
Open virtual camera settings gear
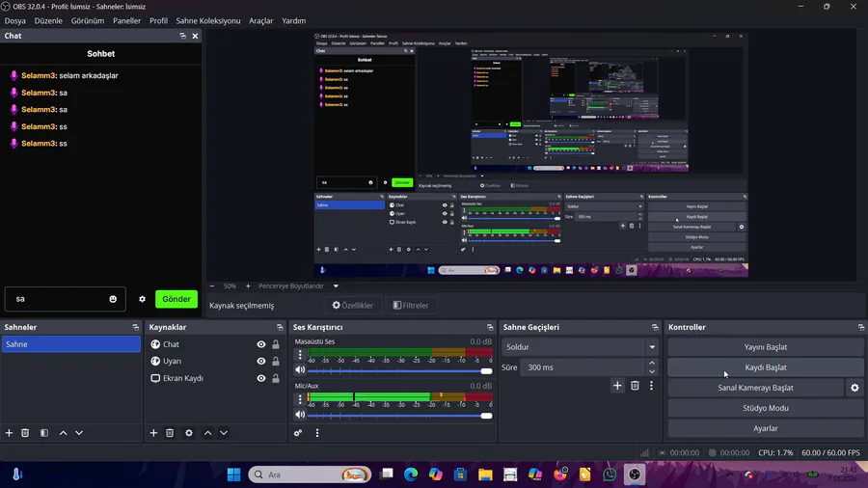854,388
